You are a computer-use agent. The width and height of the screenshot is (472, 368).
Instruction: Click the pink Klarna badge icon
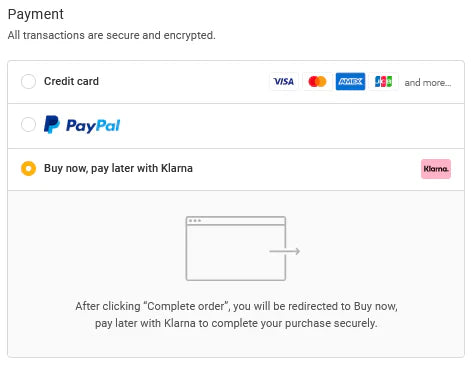coord(436,169)
